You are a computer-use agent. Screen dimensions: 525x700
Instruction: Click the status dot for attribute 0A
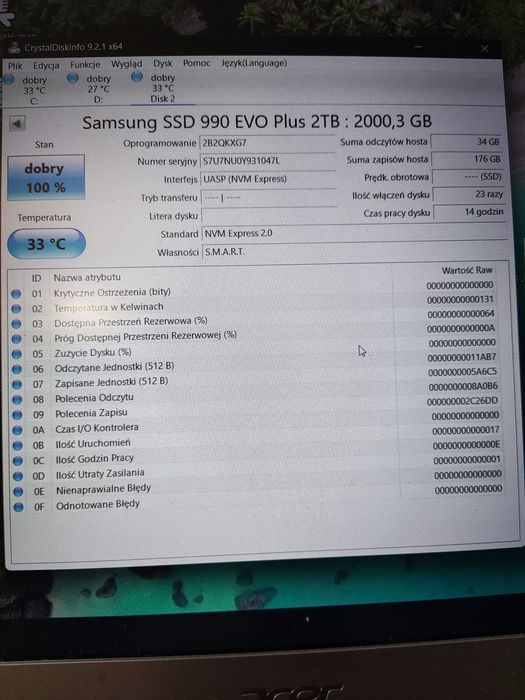17,430
